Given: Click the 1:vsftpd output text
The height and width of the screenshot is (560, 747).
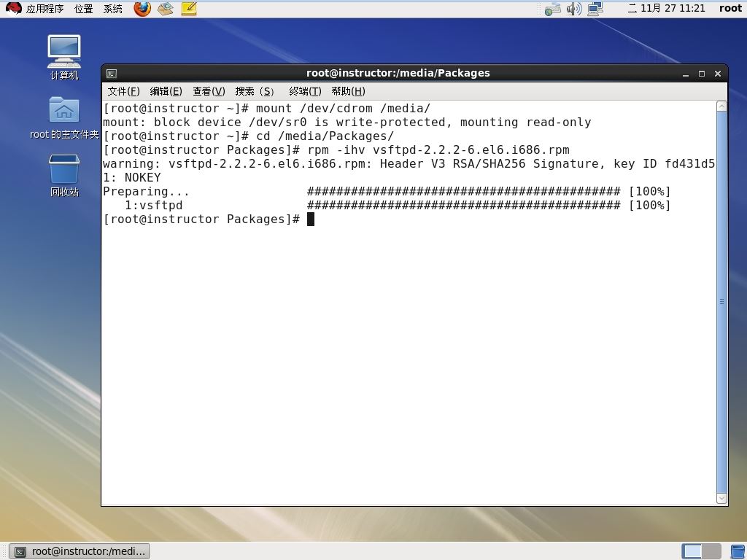Looking at the screenshot, I should click(x=153, y=205).
